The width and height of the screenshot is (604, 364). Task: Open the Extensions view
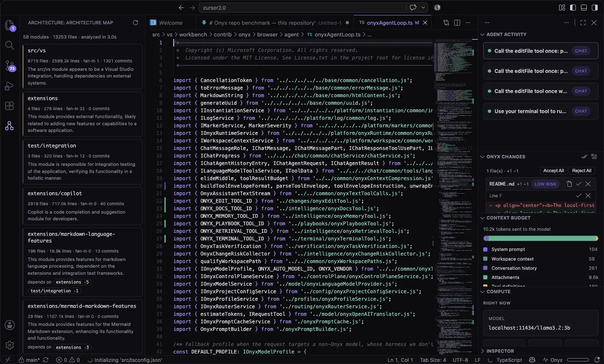[x=10, y=106]
